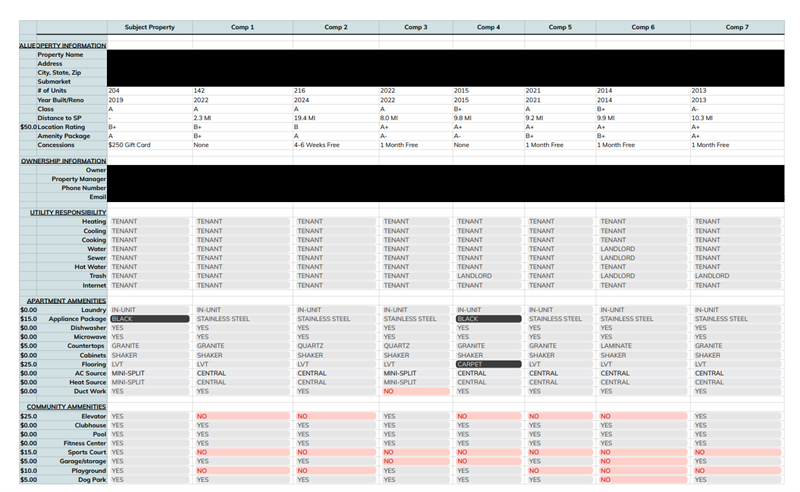Screen dimensions: 800x492
Task: Select the SHAKER cabinets cell under Comp 5
Action: tap(560, 355)
